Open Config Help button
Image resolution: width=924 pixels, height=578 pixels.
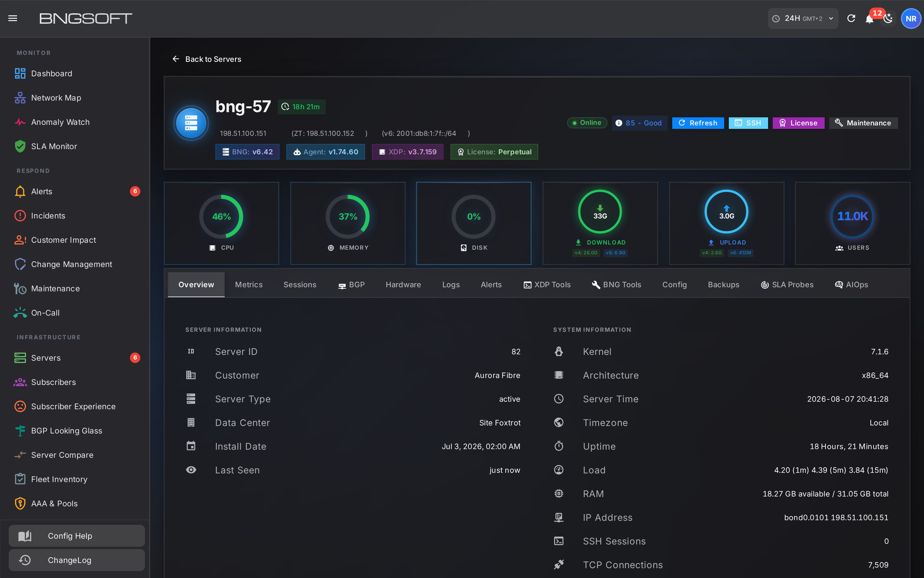pos(77,536)
